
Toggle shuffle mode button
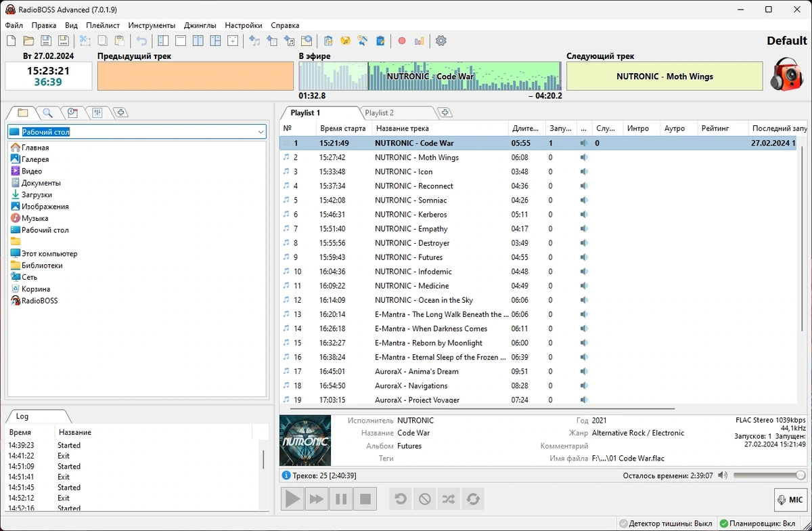pos(449,499)
